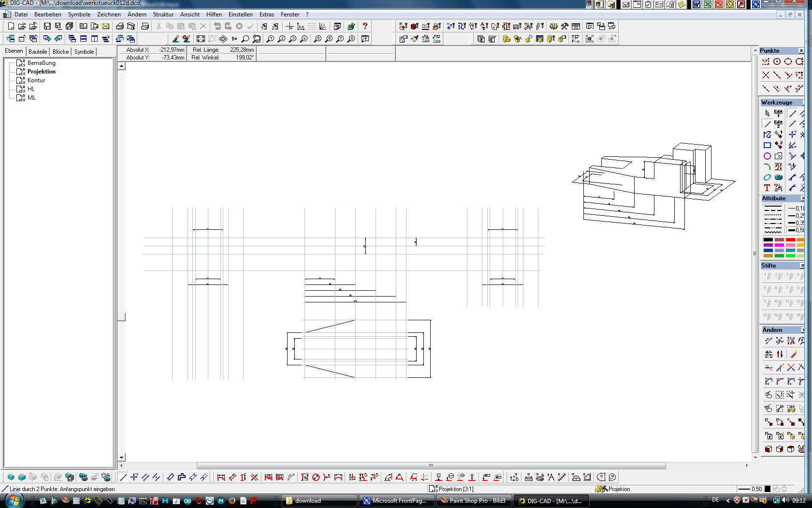Image resolution: width=812 pixels, height=508 pixels.
Task: Open the Datei menu
Action: [21, 15]
